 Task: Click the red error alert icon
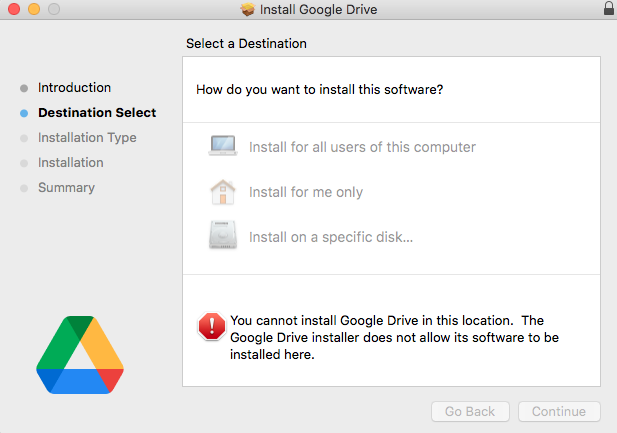[212, 326]
